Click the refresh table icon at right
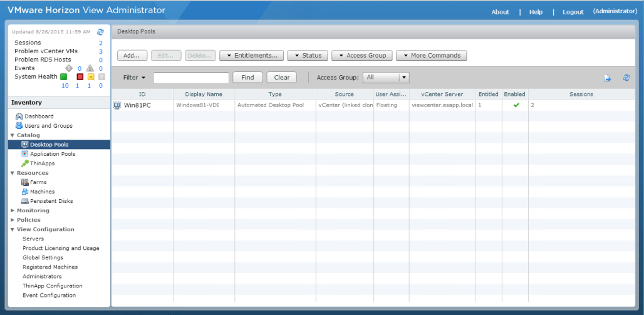The width and height of the screenshot is (644, 315). [626, 78]
